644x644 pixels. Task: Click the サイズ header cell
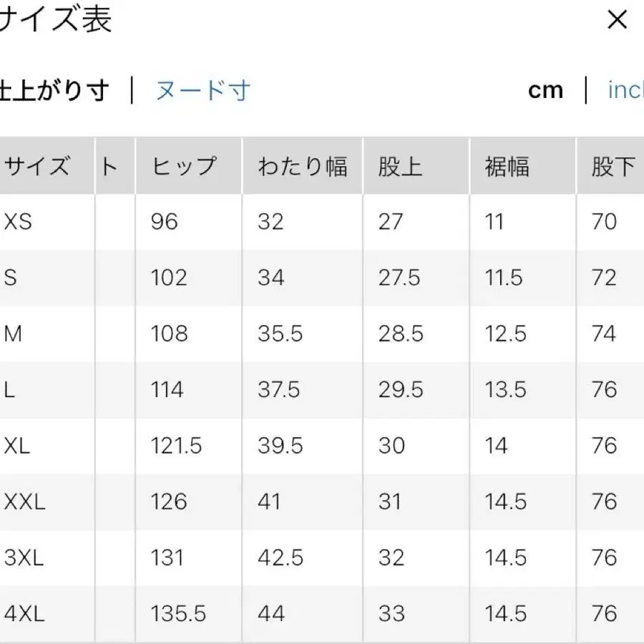(36, 165)
